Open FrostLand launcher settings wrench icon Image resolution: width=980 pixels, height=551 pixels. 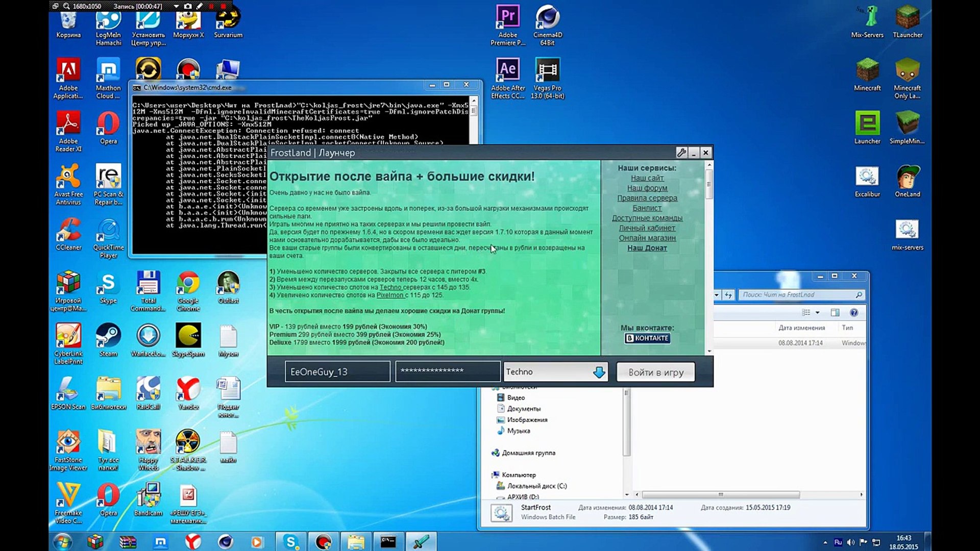coord(681,153)
